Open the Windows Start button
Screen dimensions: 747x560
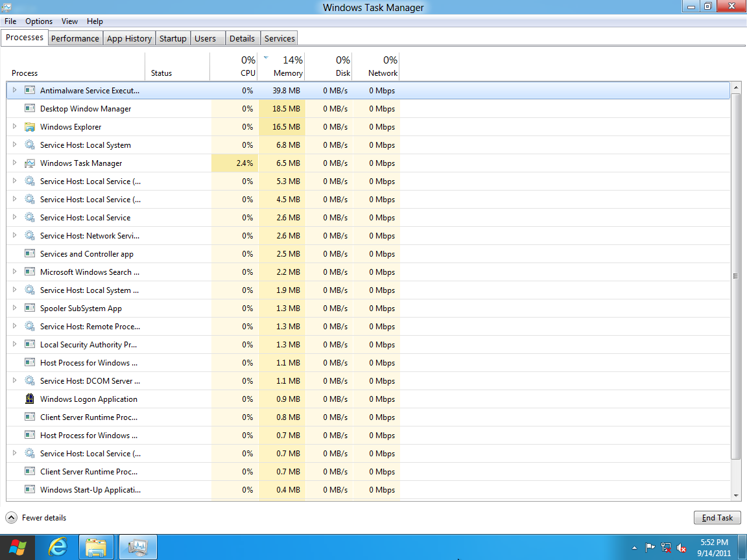pyautogui.click(x=18, y=547)
